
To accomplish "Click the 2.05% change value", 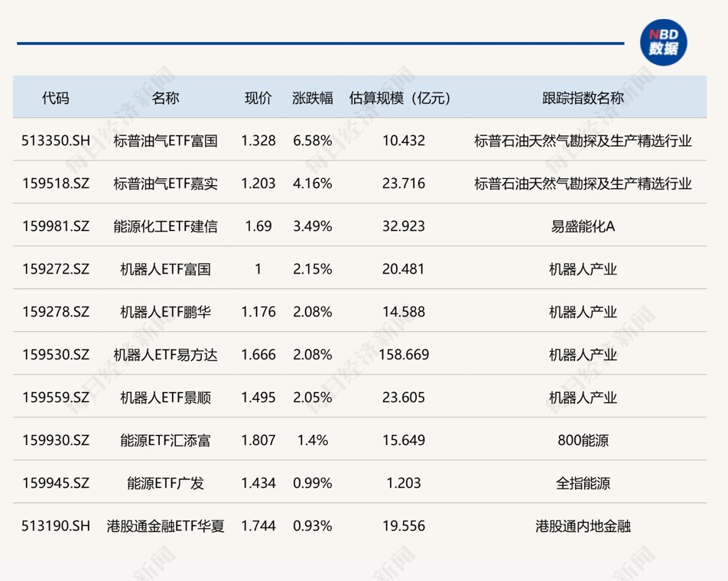I will (313, 398).
